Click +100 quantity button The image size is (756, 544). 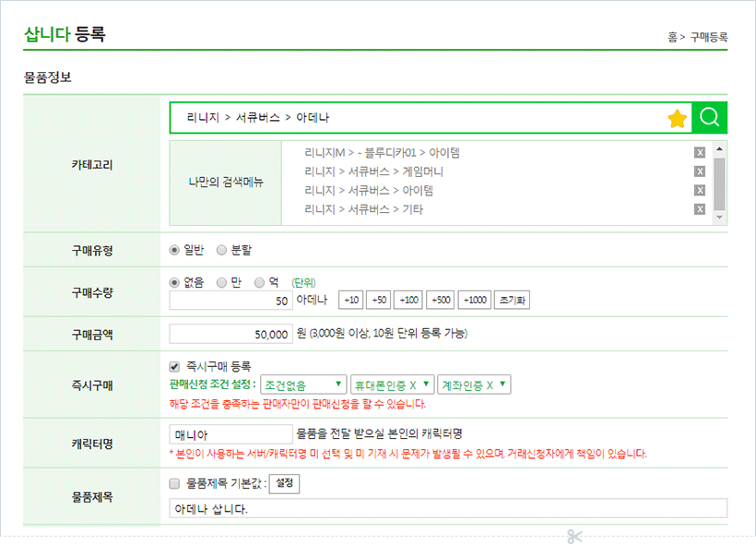point(408,301)
